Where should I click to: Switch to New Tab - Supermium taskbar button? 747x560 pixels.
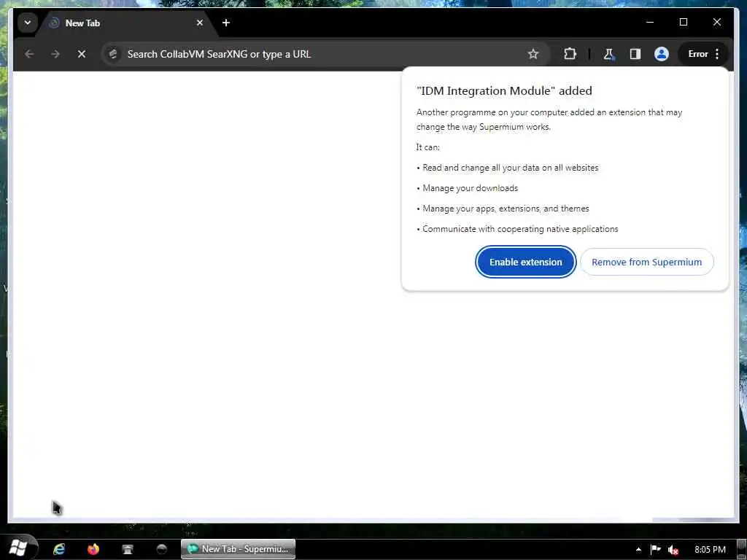tap(239, 549)
